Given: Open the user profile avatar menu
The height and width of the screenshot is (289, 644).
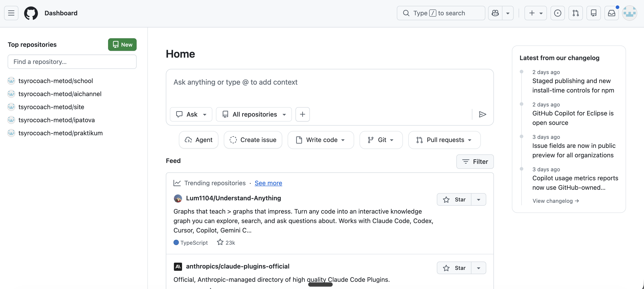Looking at the screenshot, I should click(629, 13).
